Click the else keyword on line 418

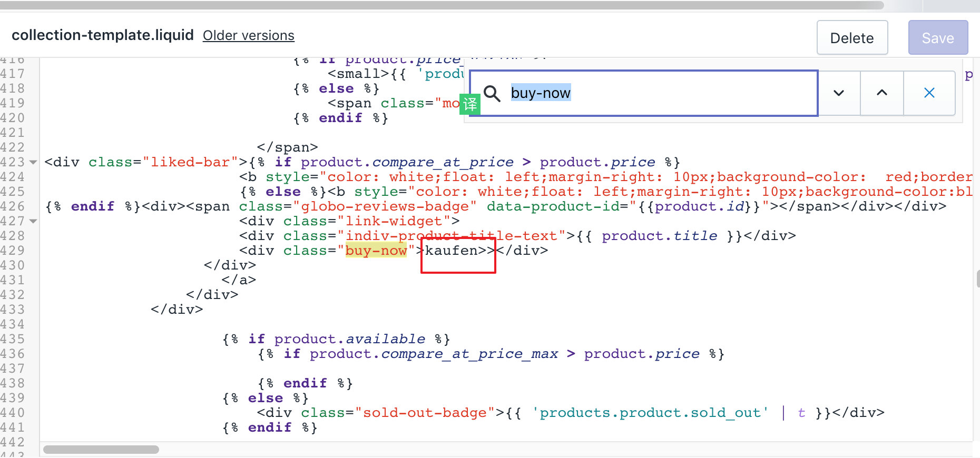click(x=336, y=88)
